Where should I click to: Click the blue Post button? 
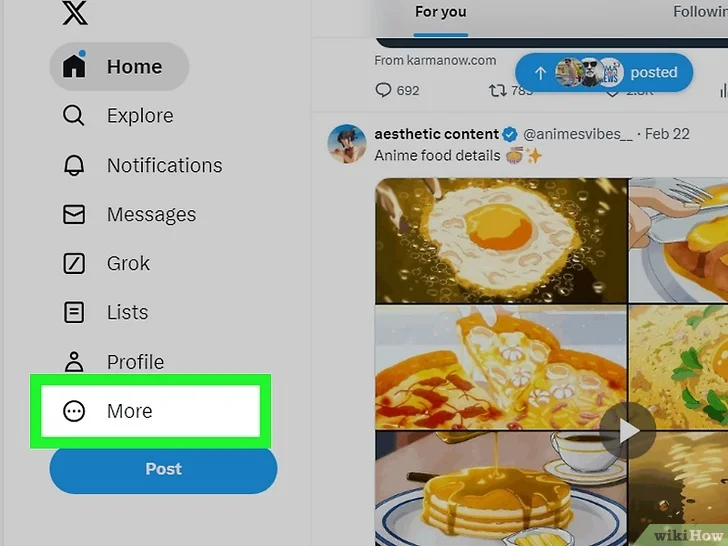(163, 469)
